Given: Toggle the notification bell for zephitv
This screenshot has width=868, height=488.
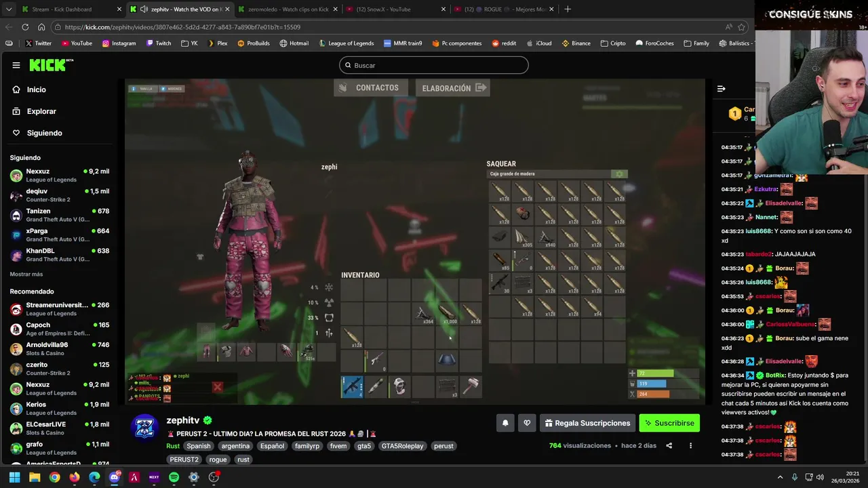Looking at the screenshot, I should [505, 423].
